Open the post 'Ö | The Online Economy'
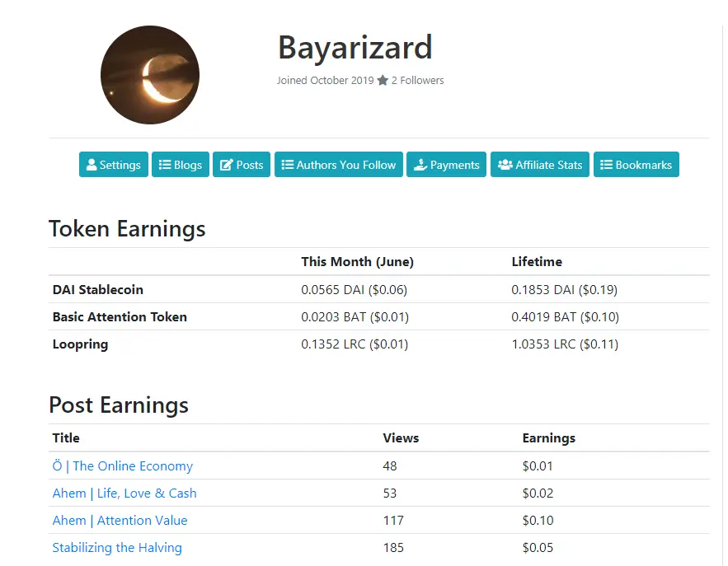 pyautogui.click(x=123, y=465)
